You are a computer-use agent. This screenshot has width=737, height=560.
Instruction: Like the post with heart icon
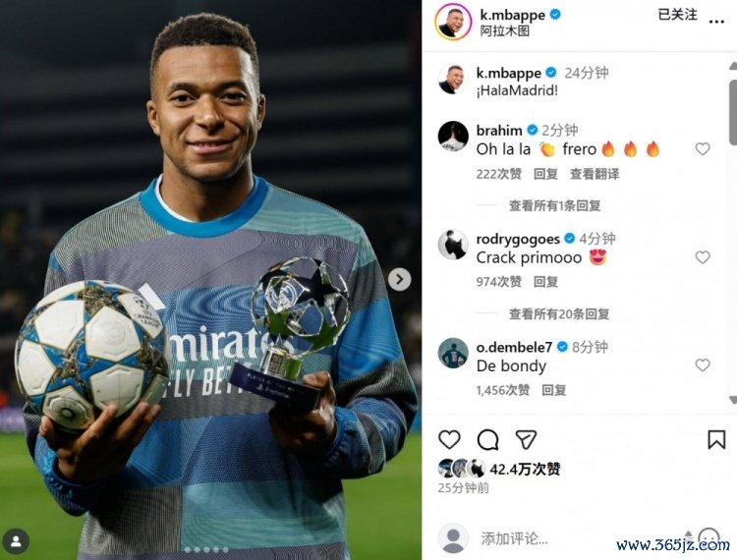tap(449, 440)
